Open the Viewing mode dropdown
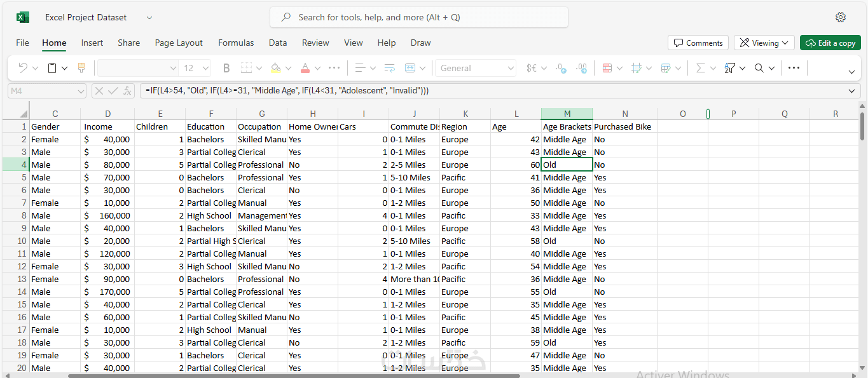The height and width of the screenshot is (378, 868). (x=764, y=43)
